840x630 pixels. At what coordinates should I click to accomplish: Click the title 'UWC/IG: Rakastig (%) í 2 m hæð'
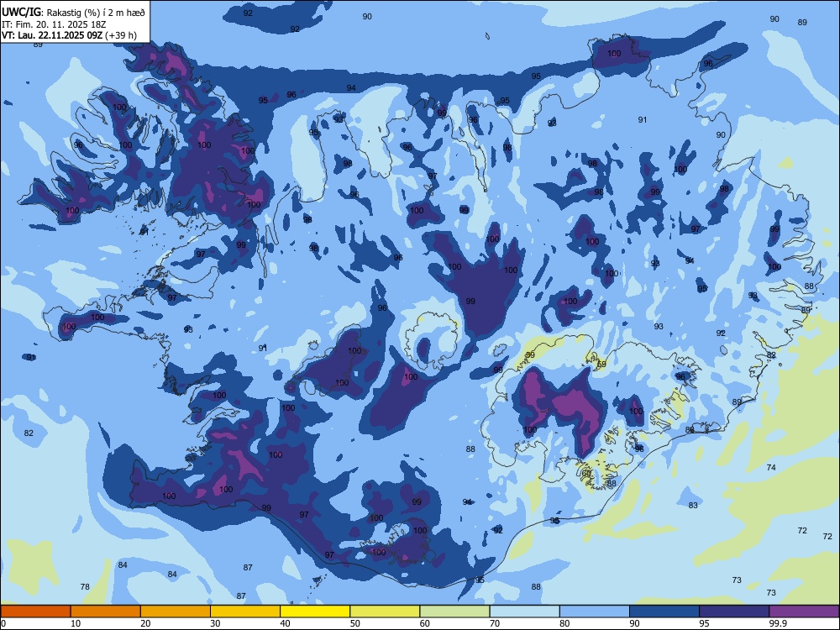tap(73, 13)
